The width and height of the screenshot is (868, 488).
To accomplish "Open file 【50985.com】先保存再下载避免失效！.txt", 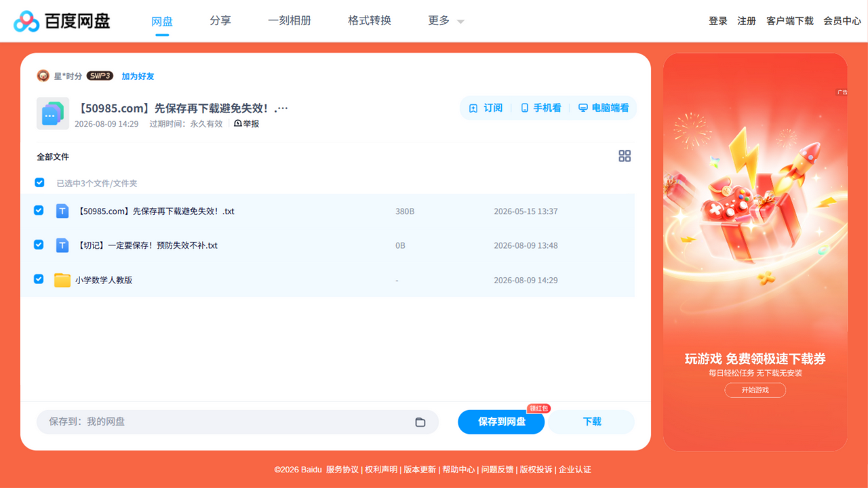I will [x=155, y=211].
